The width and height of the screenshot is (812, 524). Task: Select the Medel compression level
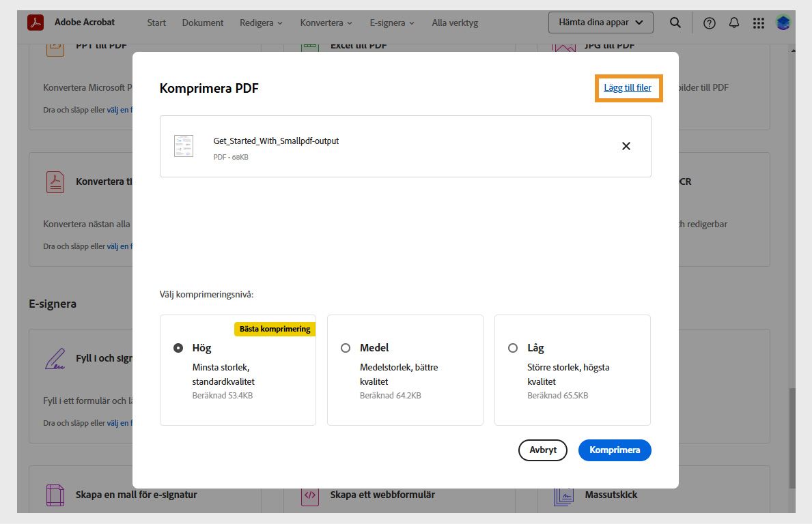(346, 348)
